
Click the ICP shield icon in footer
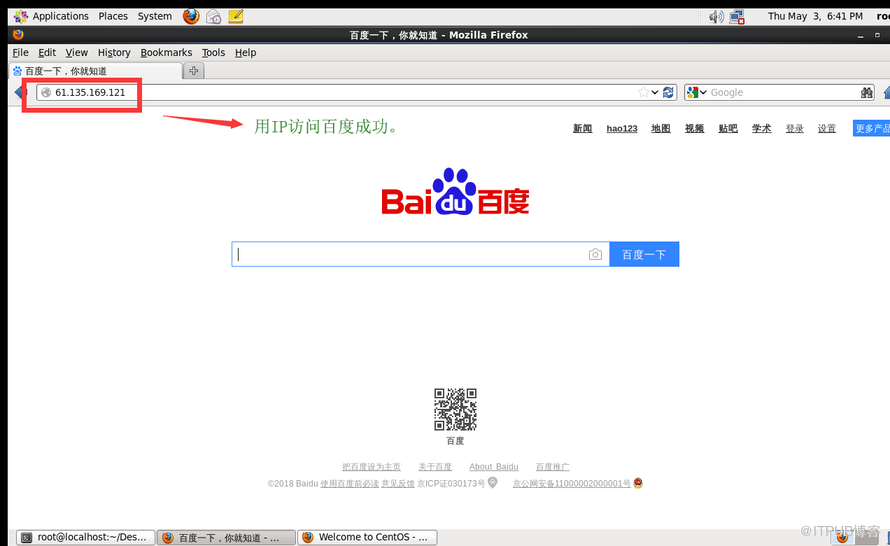[x=493, y=482]
